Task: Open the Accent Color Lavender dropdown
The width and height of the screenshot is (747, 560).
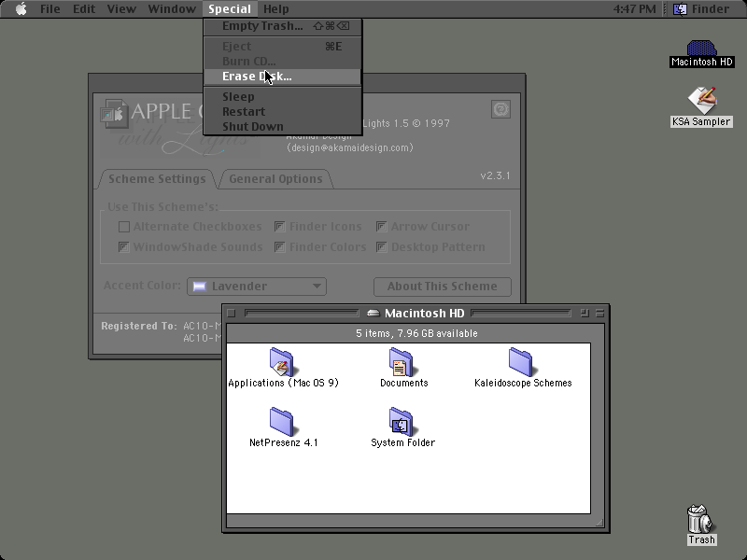Action: [x=257, y=287]
